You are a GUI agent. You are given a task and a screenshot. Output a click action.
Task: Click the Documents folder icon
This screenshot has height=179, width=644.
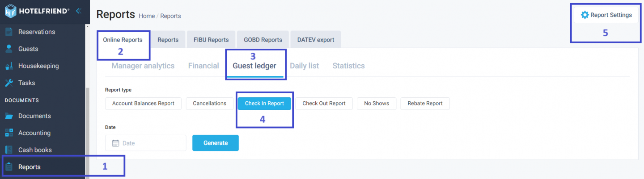tap(9, 116)
